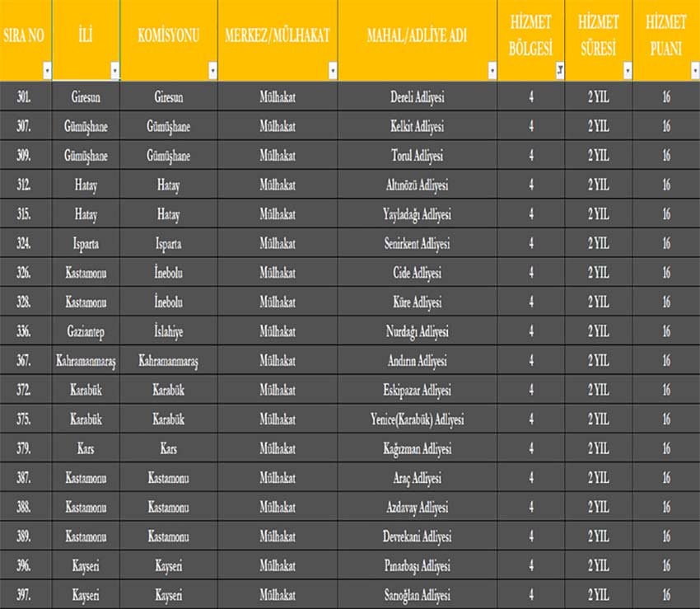Select the Dereli Adliyesi cell
Viewport: 700px width, 609px height.
point(418,96)
